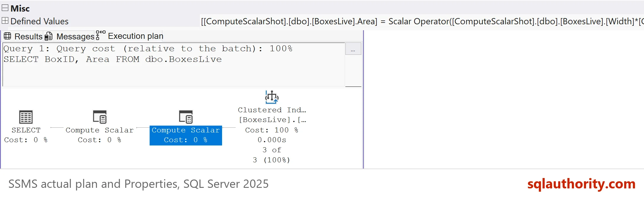Expand the Defined Values property
Viewport: 644px width, 197px height.
5,20
